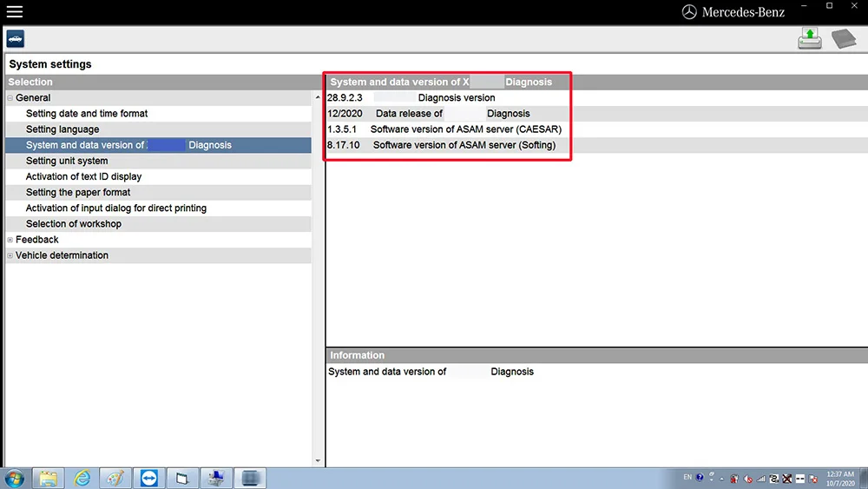
Task: Minimize the diagnosis window
Action: 804,5
